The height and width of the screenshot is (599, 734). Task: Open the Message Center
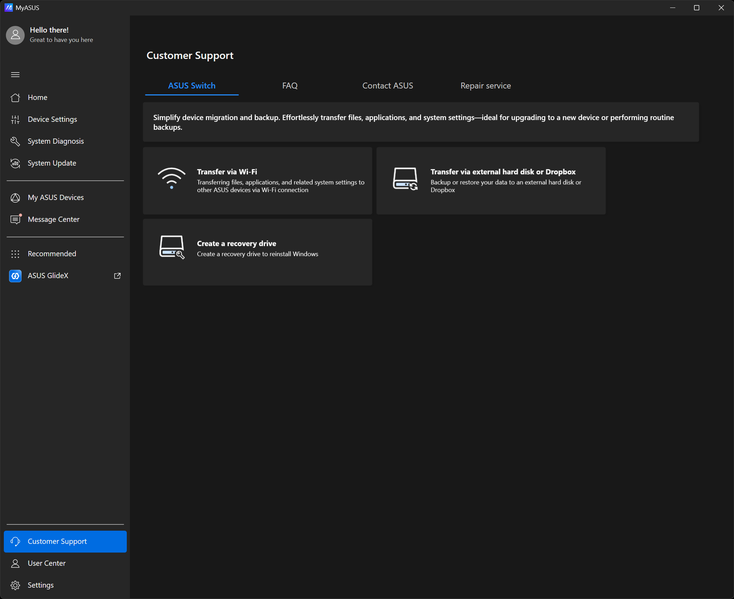pos(65,219)
